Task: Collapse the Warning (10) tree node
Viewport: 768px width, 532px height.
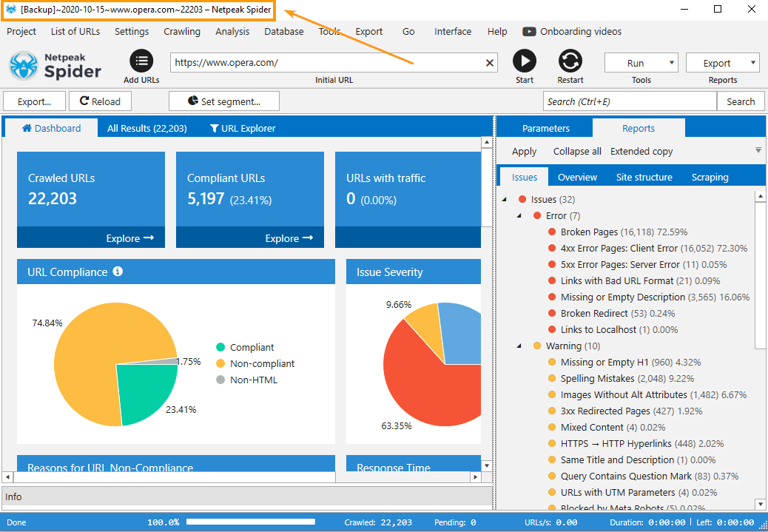Action: [519, 346]
